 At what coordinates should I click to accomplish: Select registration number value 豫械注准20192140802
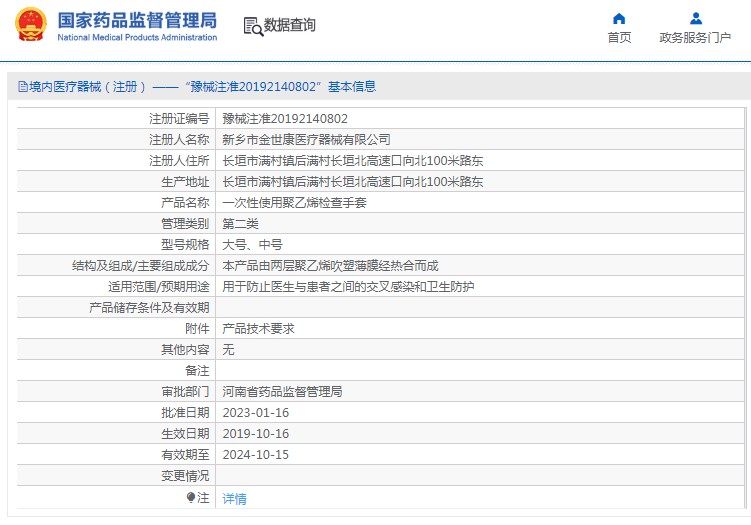(x=285, y=118)
